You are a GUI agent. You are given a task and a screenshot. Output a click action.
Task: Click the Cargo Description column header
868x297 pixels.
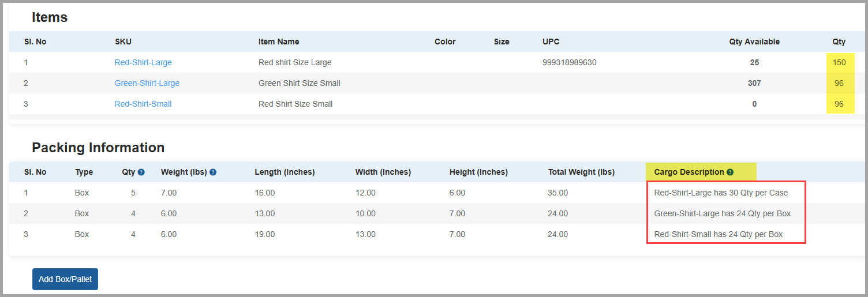[x=689, y=172]
